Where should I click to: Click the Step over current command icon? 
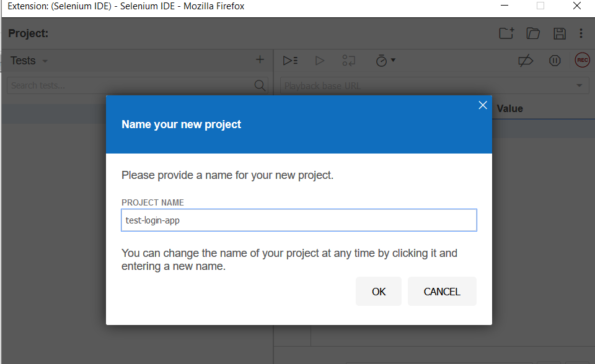pos(348,60)
